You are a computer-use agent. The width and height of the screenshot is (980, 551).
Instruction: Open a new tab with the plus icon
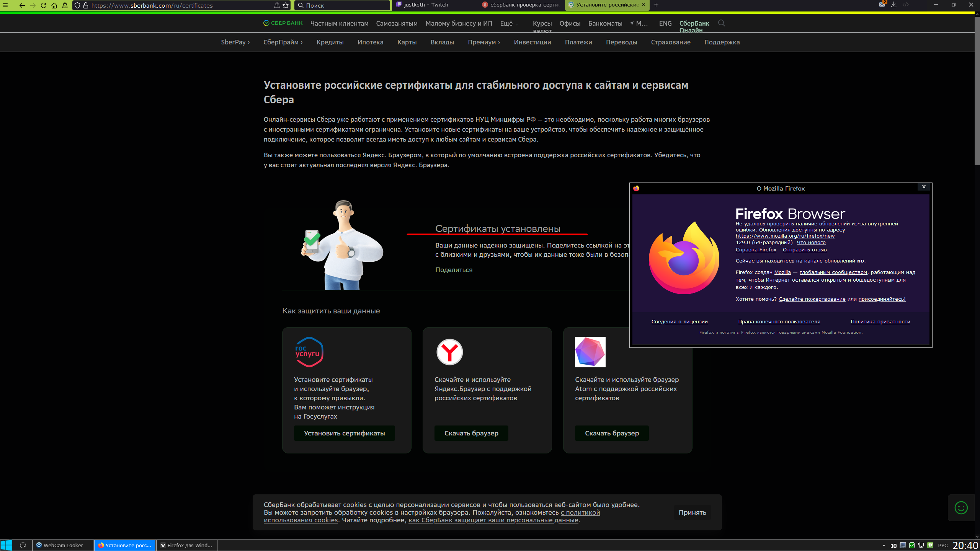coord(656,5)
